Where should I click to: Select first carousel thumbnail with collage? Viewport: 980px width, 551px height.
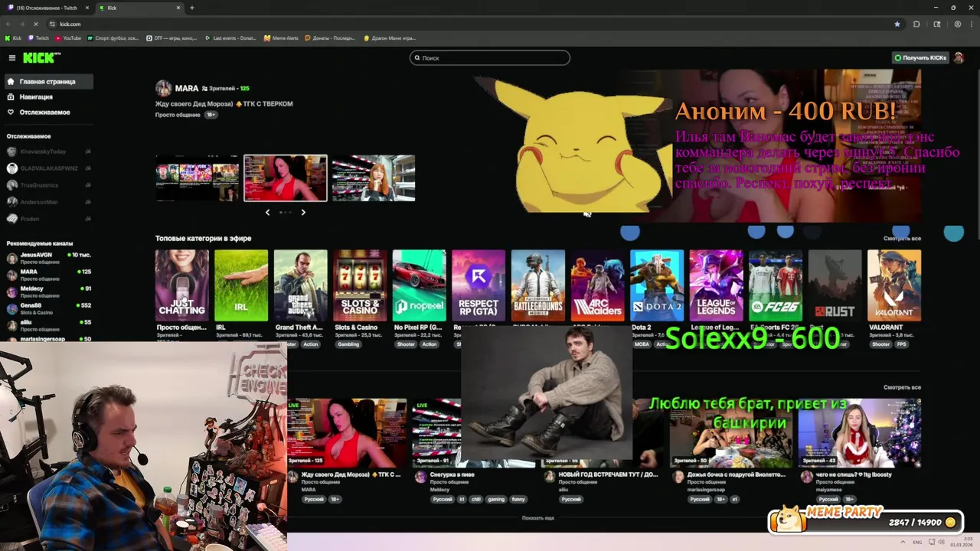coord(198,178)
